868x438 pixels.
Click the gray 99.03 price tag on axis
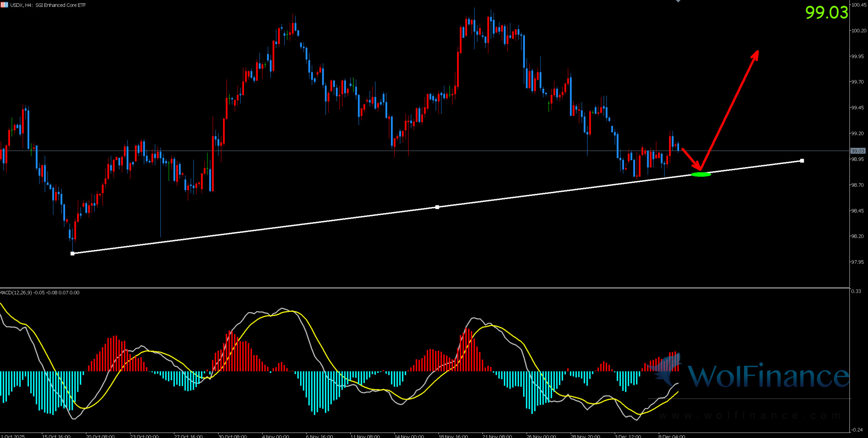[x=857, y=151]
